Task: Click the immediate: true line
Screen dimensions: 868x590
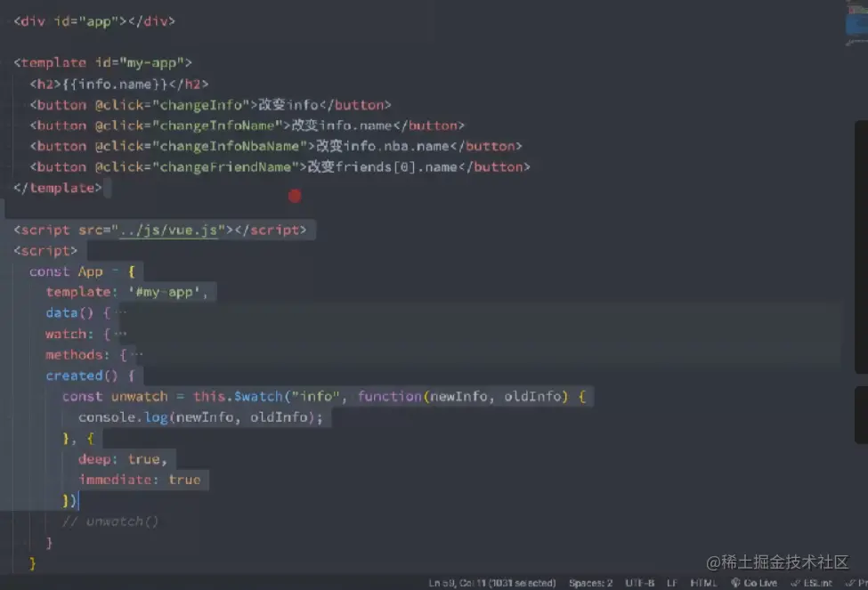Action: [140, 480]
